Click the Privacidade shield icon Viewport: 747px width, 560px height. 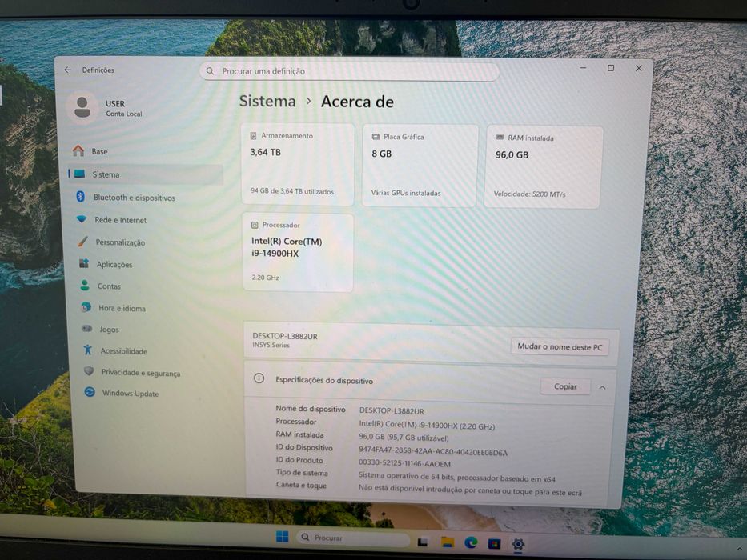89,371
